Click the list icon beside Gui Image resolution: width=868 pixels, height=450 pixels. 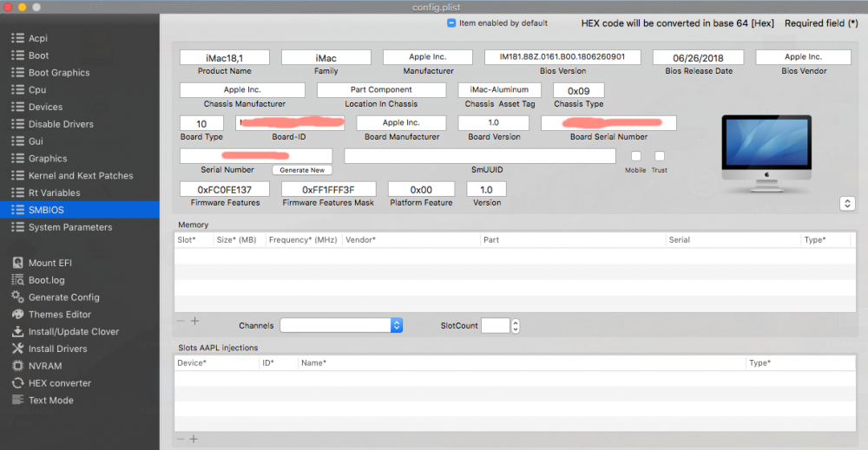pos(17,141)
